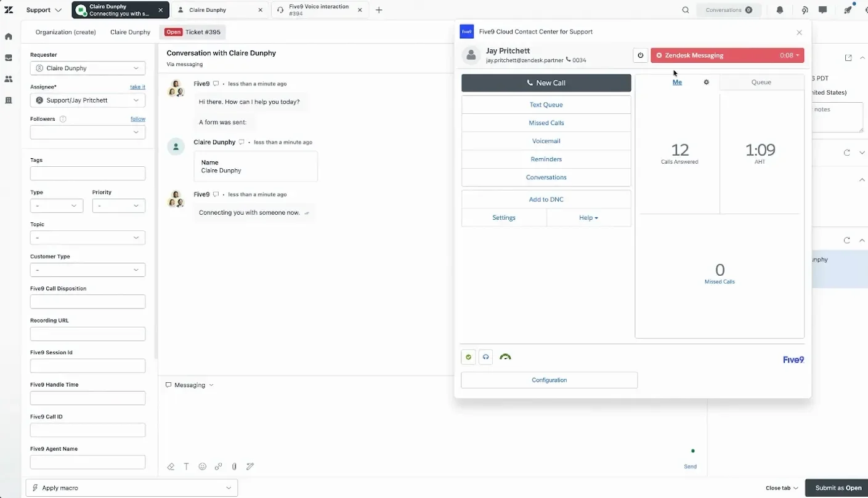Open Missed Calls button in Five9 menu
The width and height of the screenshot is (868, 498).
pyautogui.click(x=546, y=123)
